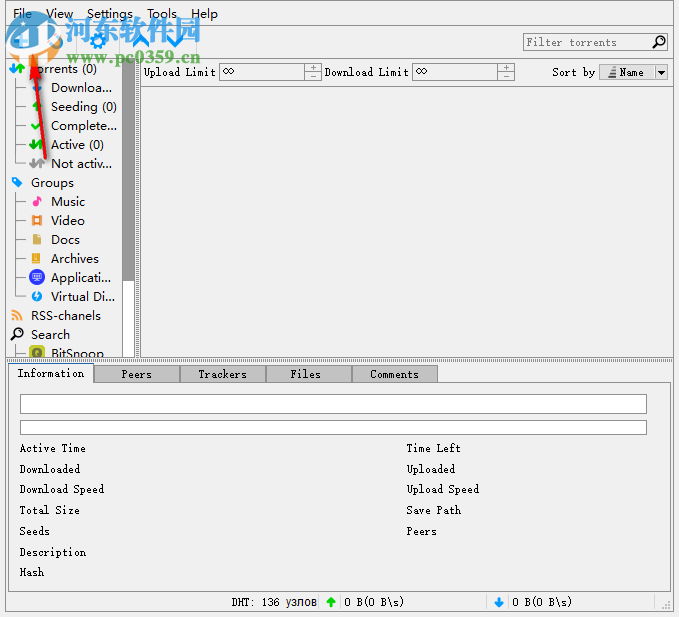The image size is (679, 617).
Task: Select the Docs group label
Action: pyautogui.click(x=65, y=239)
